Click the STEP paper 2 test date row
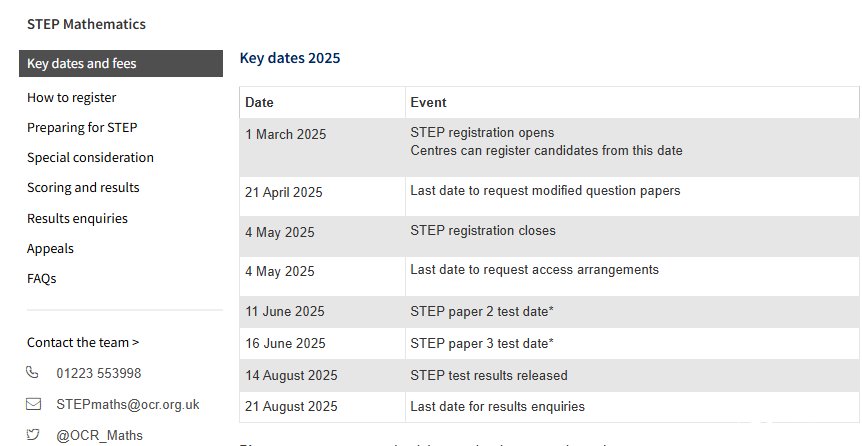Screen dimensions: 862x446 [x=549, y=312]
